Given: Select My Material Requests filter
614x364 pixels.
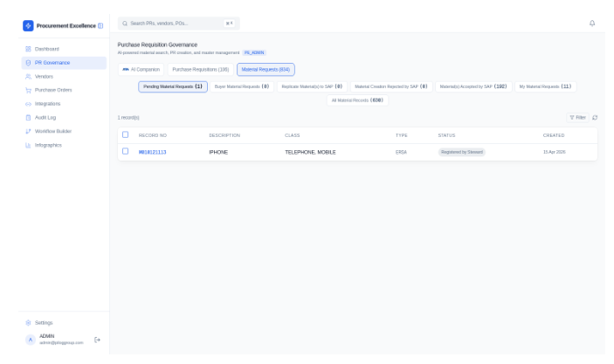Looking at the screenshot, I should (x=546, y=86).
